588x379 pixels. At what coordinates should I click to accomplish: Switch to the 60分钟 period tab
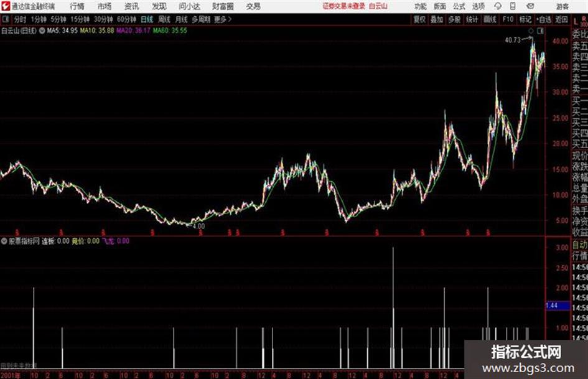pyautogui.click(x=126, y=19)
